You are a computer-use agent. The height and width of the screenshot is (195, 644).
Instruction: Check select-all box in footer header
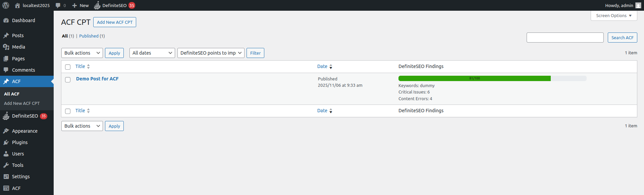pyautogui.click(x=68, y=111)
